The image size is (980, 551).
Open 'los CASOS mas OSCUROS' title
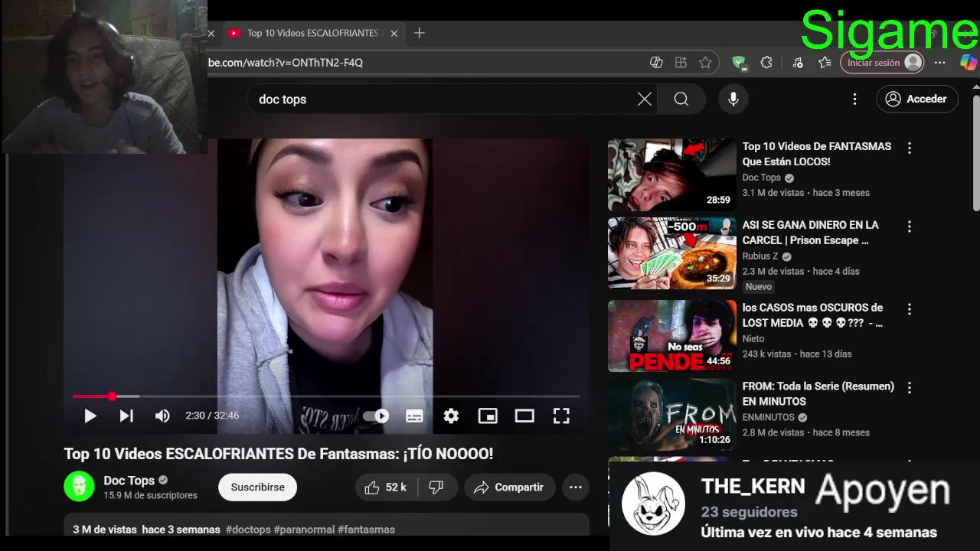[x=812, y=315]
